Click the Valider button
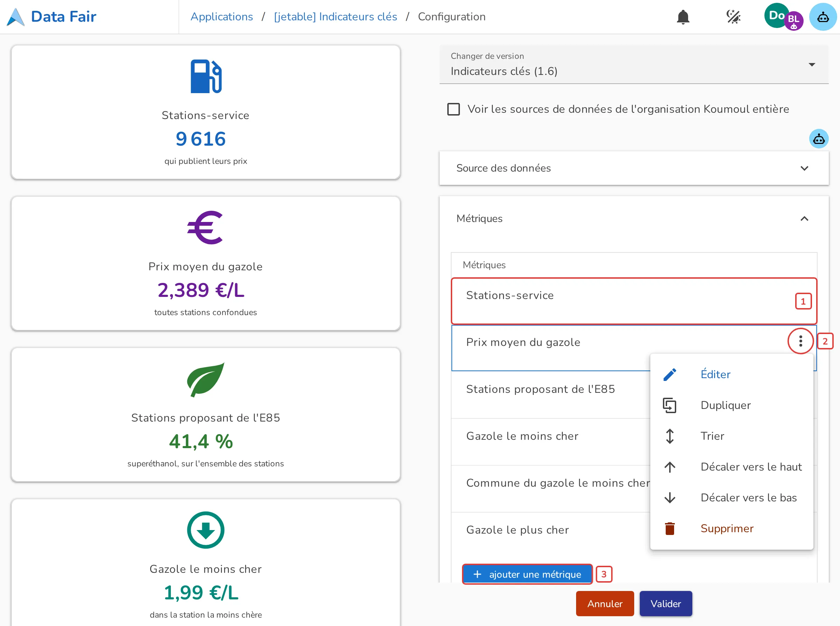840x626 pixels. [665, 604]
